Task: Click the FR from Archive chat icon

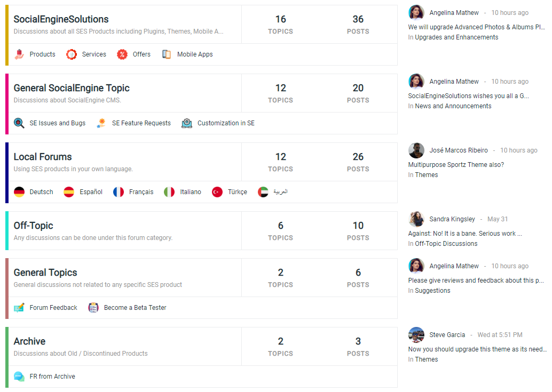Action: (x=19, y=376)
